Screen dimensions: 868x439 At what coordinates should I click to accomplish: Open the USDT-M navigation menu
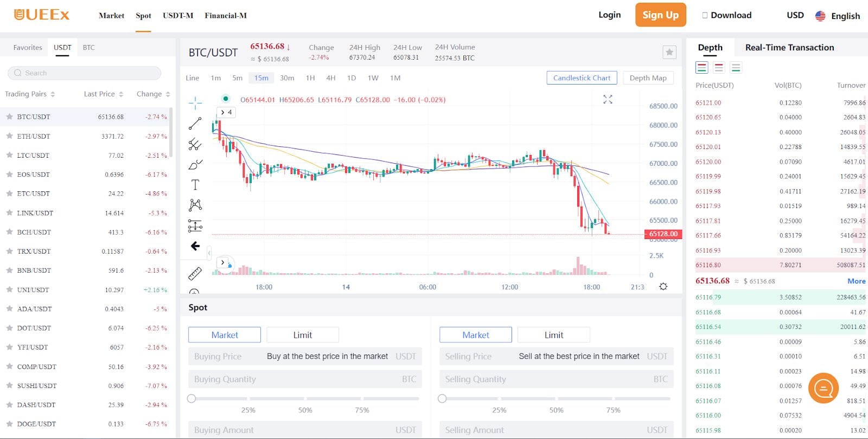(x=178, y=16)
